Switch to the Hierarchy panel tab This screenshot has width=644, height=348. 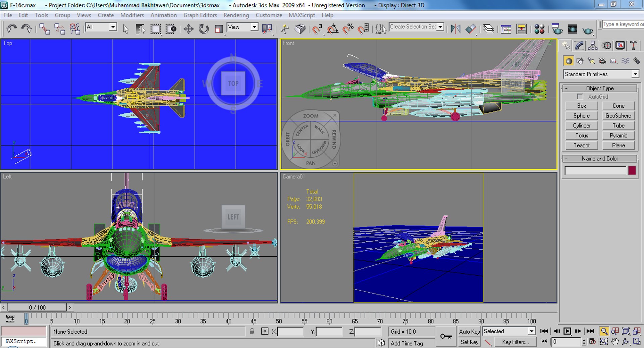593,46
